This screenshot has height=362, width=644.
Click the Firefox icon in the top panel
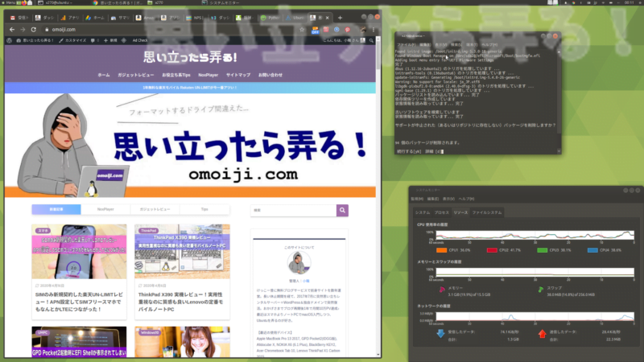24,2
